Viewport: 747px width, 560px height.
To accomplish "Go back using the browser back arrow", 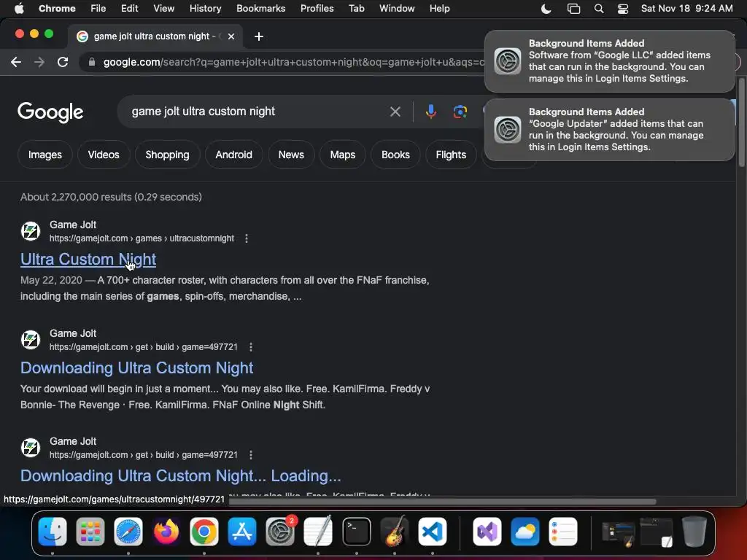I will point(16,62).
